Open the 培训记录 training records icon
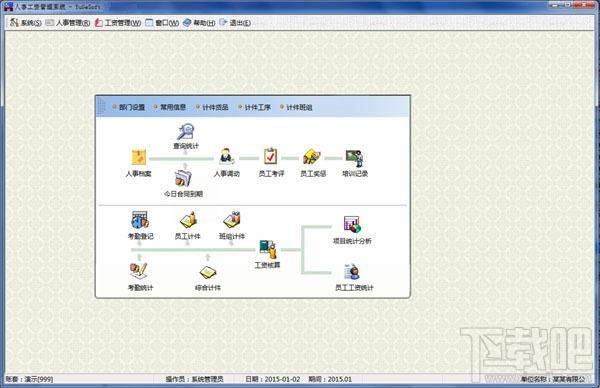The width and height of the screenshot is (600, 388). (x=355, y=158)
